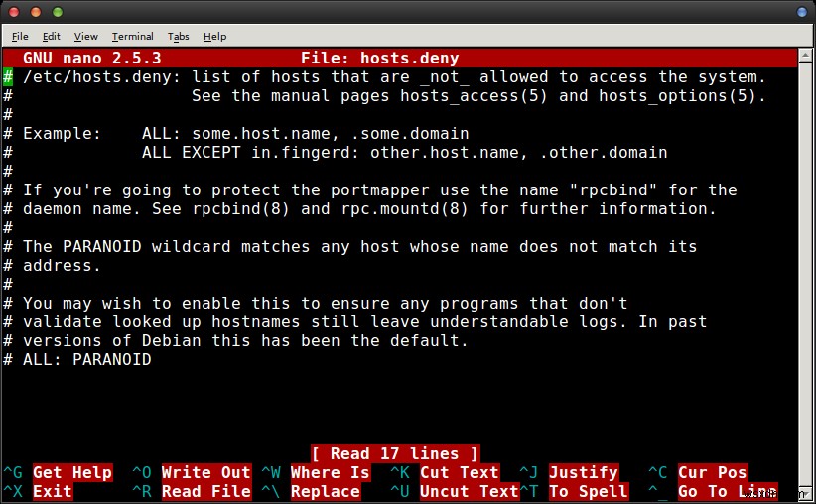Click '/etc/hosts.deny:' at the first line

(x=102, y=77)
